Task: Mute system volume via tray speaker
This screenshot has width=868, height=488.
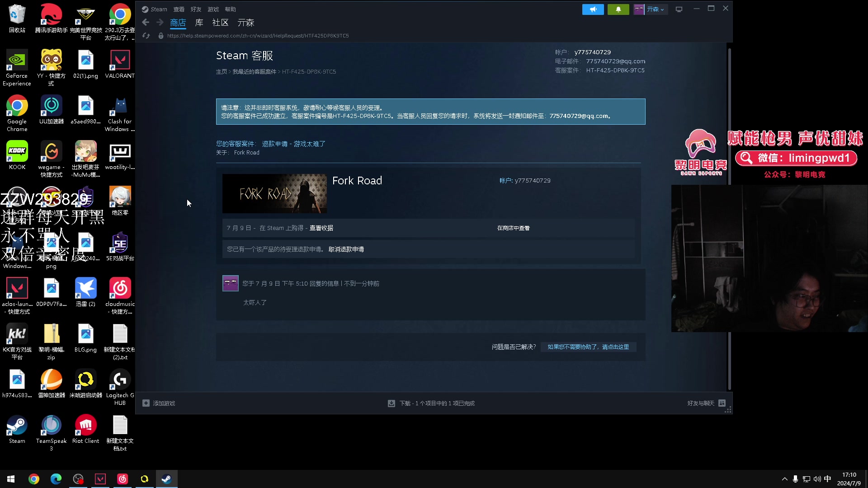Action: coord(817,479)
